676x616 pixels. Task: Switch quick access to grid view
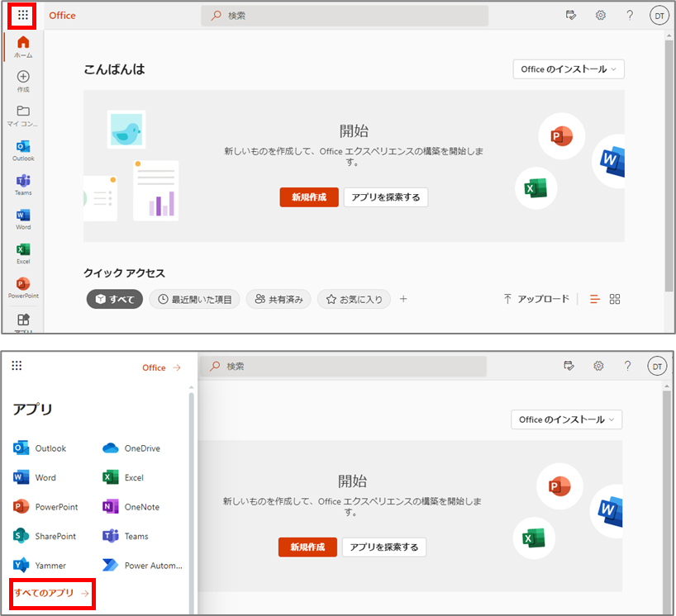615,299
